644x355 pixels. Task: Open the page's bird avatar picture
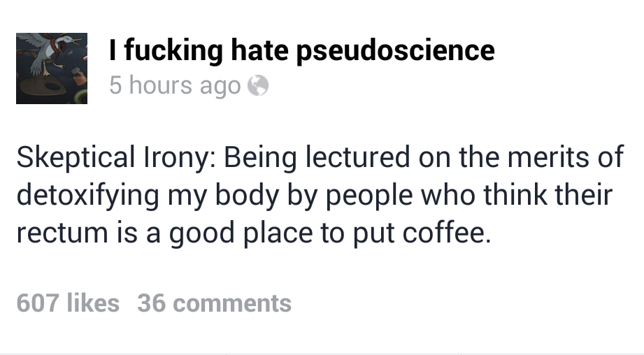52,68
